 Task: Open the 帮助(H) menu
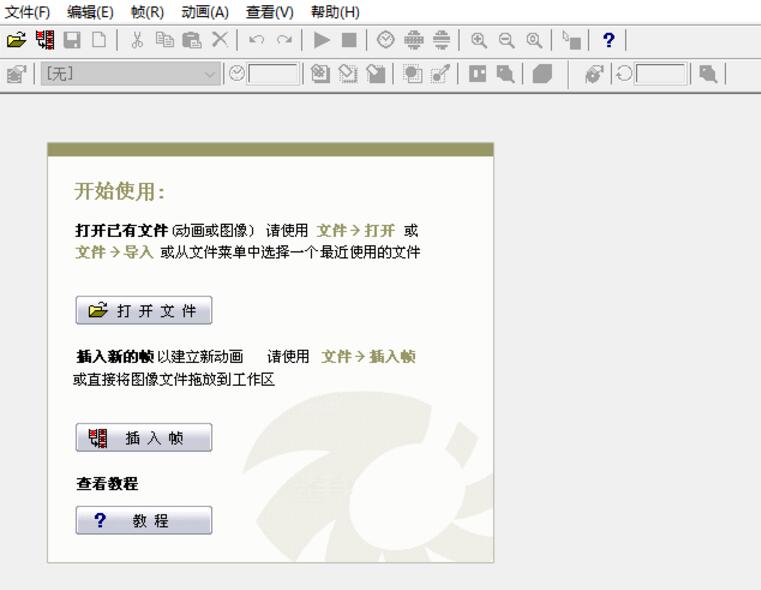tap(335, 12)
